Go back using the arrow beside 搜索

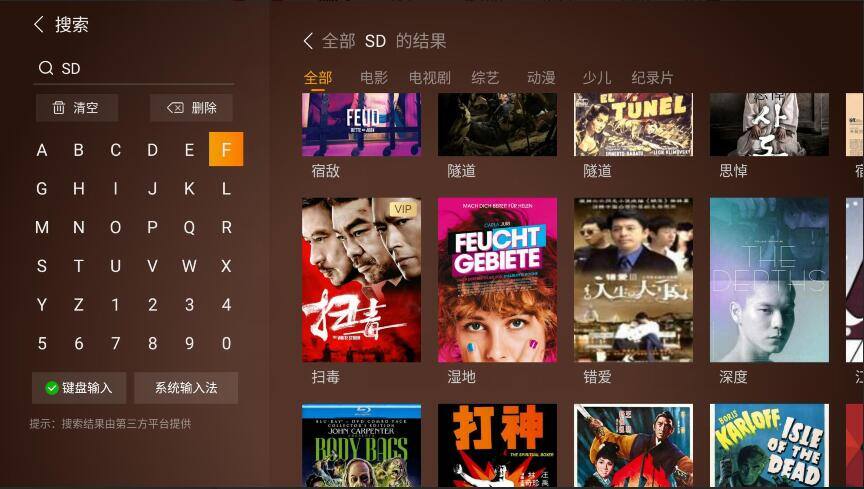click(x=39, y=24)
